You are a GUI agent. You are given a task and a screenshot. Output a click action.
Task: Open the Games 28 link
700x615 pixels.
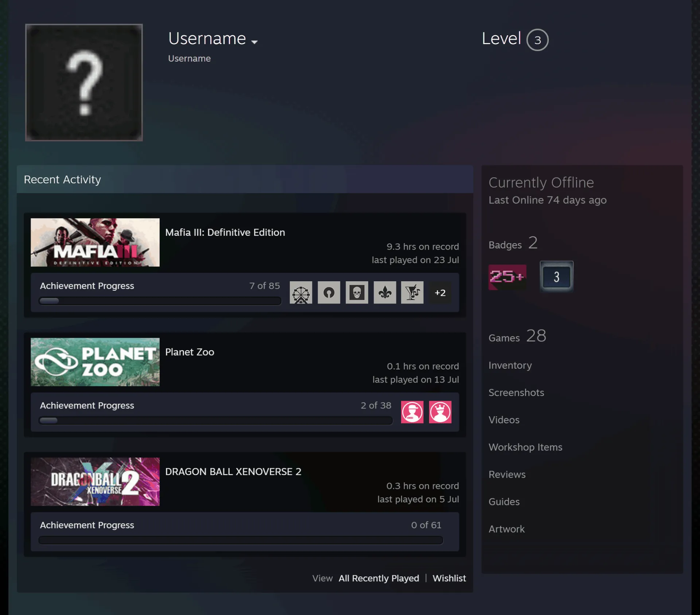coord(517,336)
